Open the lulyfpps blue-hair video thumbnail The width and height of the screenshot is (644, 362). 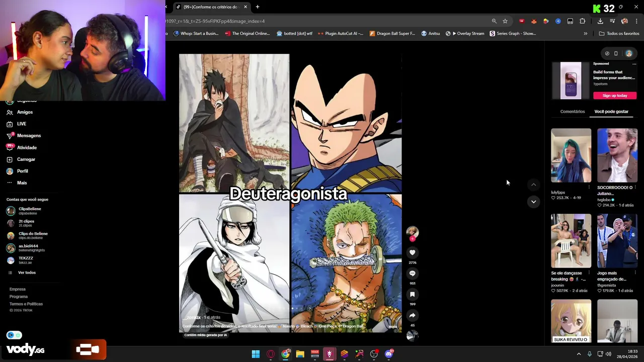tap(571, 155)
